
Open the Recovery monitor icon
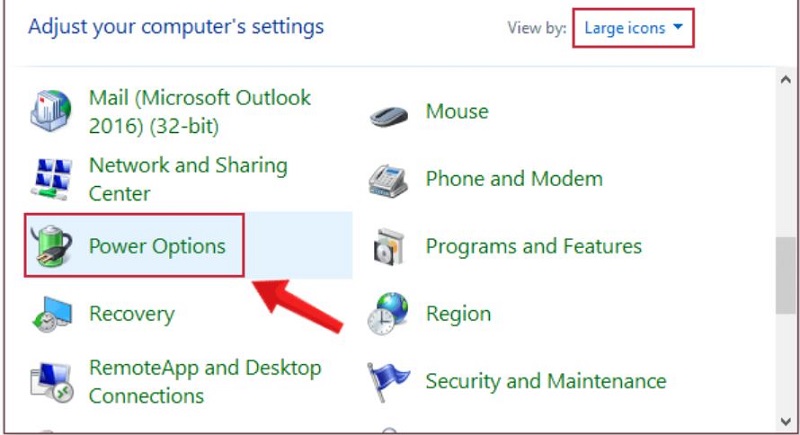coord(51,314)
